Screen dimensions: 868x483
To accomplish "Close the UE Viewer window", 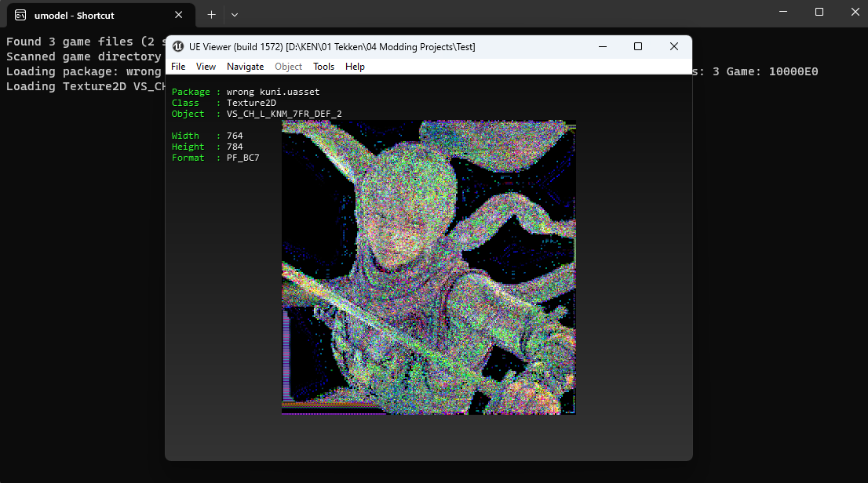I will [673, 46].
